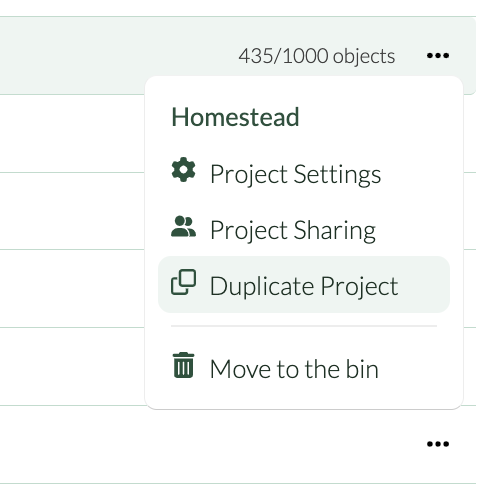500x500 pixels.
Task: Open the three-dot menu on the lower project row
Action: tap(438, 444)
